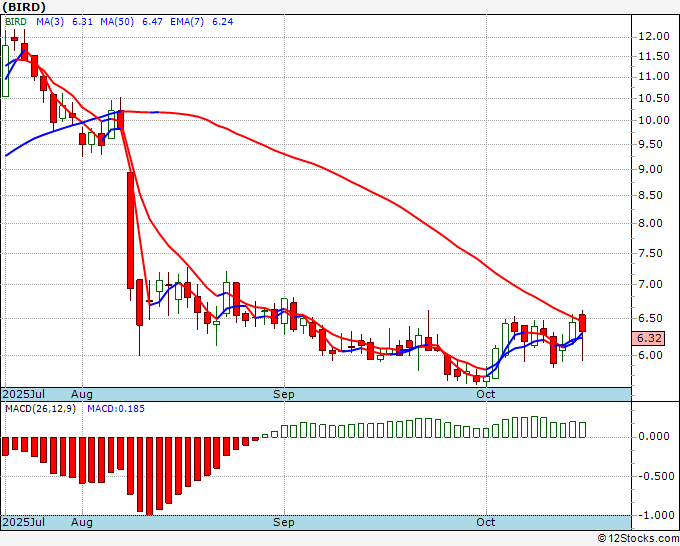Click the (BIRD) ticker title
The width and height of the screenshot is (680, 546).
(24, 7)
